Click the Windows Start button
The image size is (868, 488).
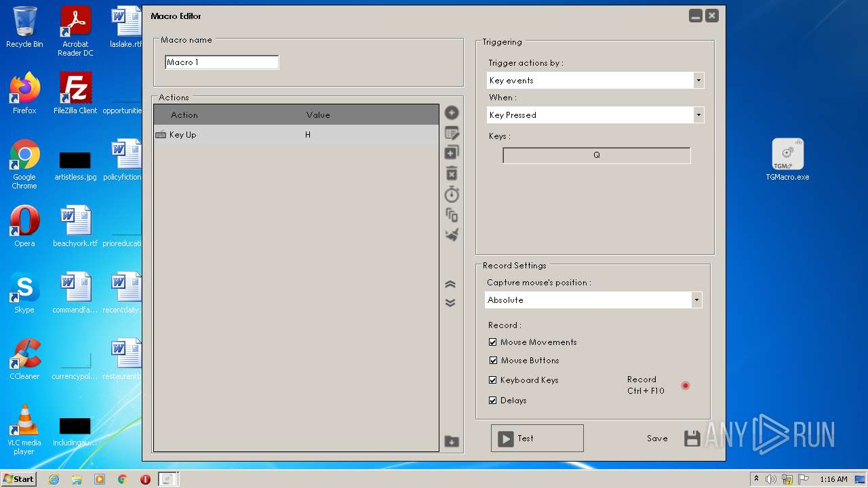click(18, 479)
